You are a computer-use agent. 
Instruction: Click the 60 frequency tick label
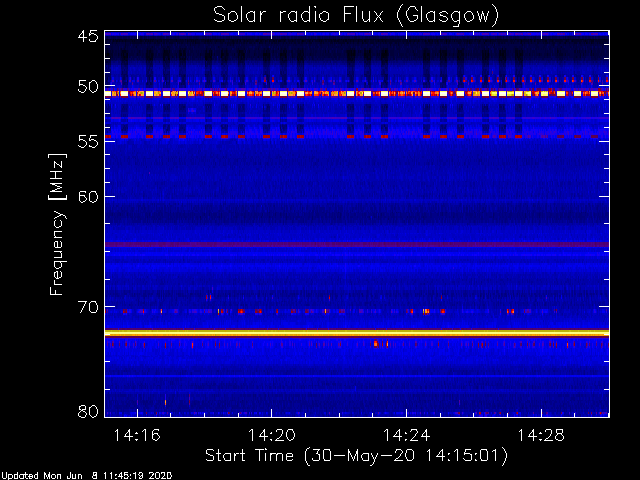88,197
